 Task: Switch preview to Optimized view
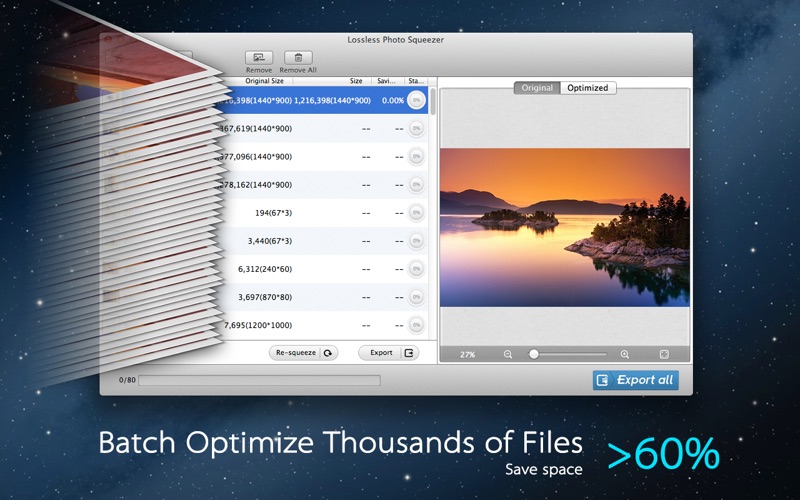point(588,88)
